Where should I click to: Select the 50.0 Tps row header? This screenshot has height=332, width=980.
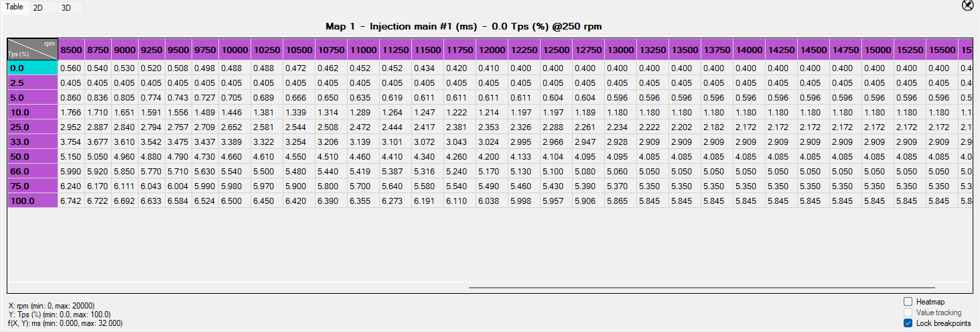(32, 156)
